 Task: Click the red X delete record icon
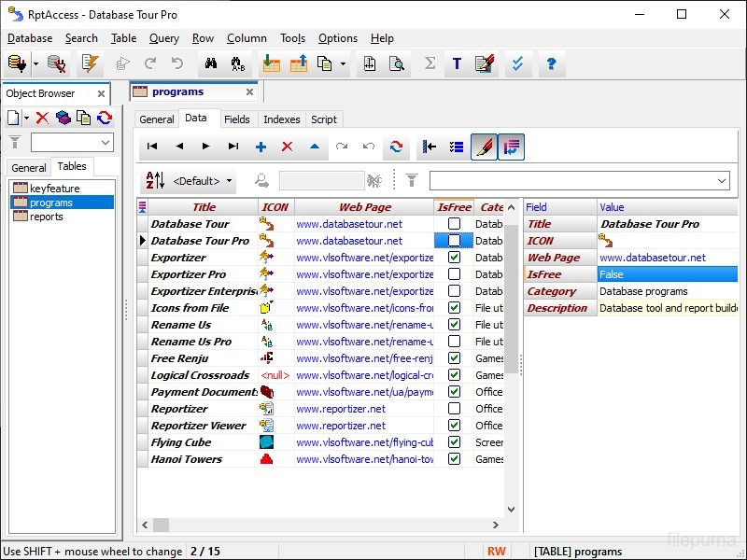coord(287,147)
